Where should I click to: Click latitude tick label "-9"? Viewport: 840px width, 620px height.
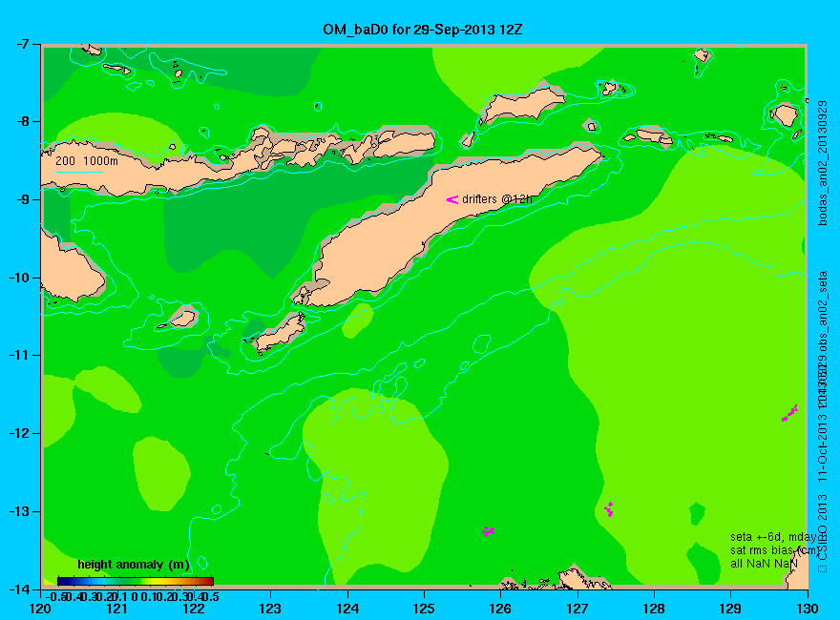pyautogui.click(x=22, y=199)
